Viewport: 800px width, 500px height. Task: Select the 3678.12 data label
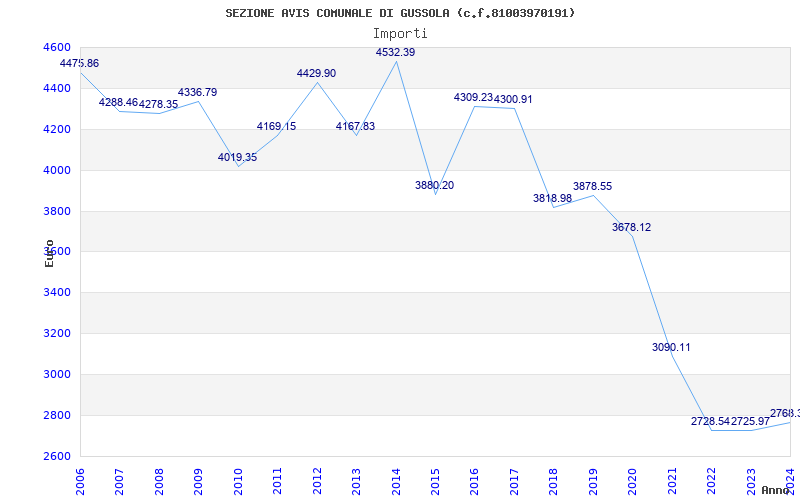[x=632, y=228]
